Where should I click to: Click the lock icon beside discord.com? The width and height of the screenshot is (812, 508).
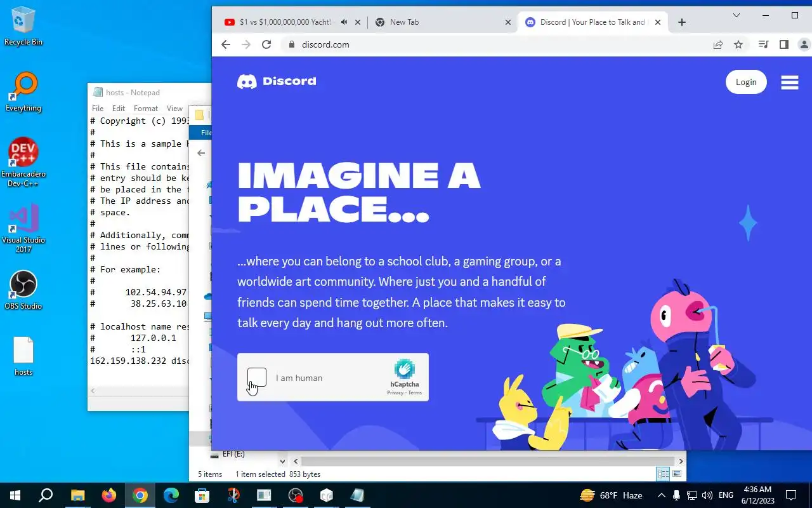point(292,44)
